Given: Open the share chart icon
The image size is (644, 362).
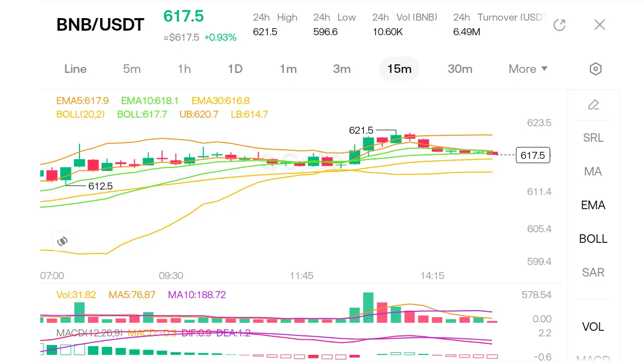Looking at the screenshot, I should click(x=559, y=25).
